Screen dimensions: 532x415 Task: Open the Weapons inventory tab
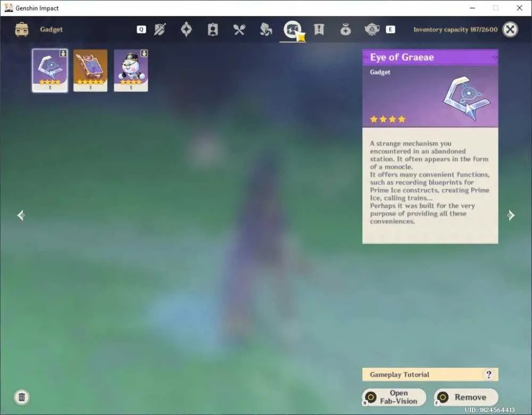[160, 29]
